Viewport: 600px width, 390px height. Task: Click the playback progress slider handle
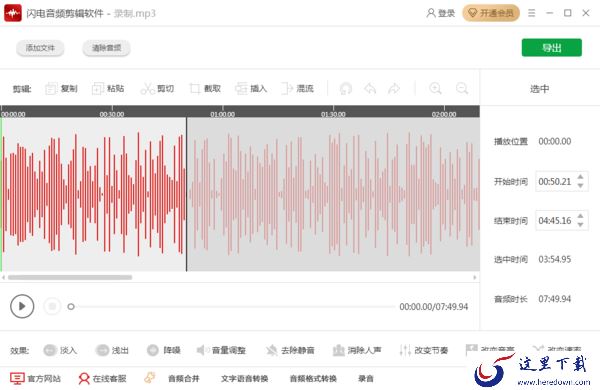(71, 307)
